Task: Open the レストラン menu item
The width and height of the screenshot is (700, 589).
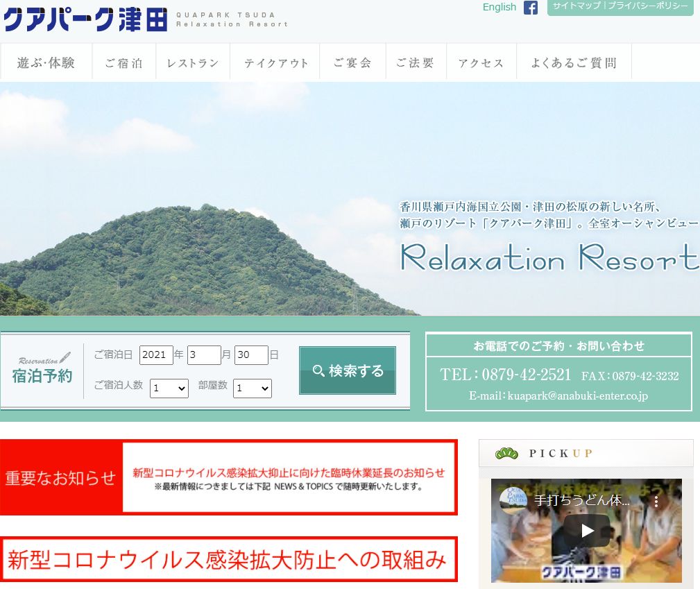Action: point(192,62)
